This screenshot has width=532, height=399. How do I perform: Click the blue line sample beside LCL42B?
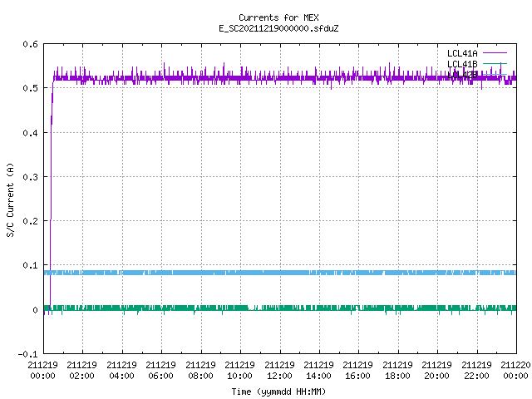pos(495,74)
